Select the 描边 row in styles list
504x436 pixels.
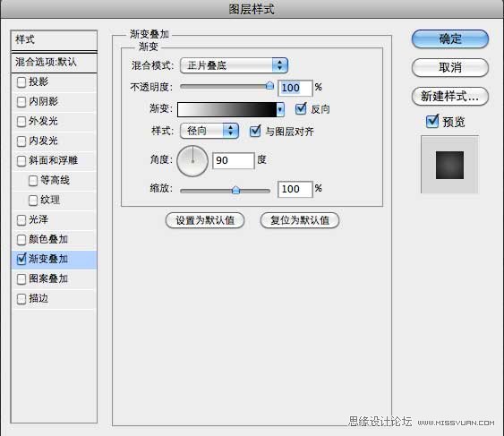54,299
